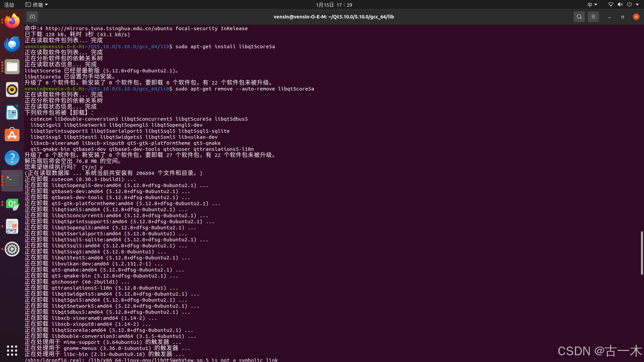The image size is (644, 362).
Task: Open the Help application from the dock
Action: 12,158
